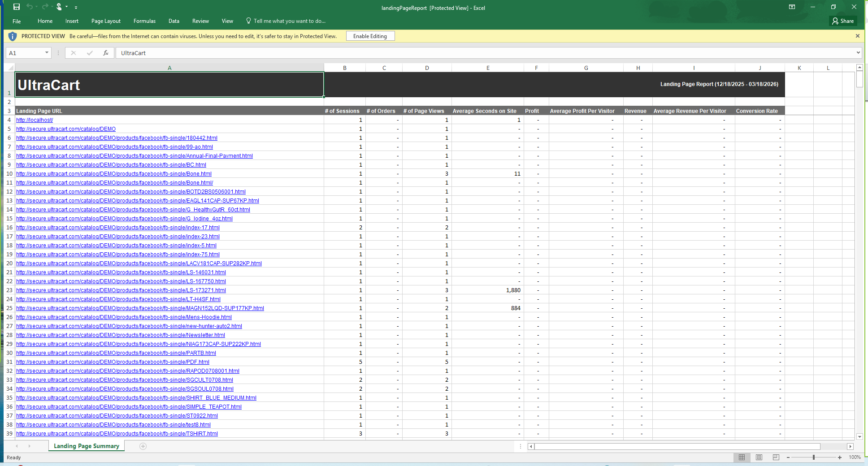Click the 'Landing Page URL' header cell

[x=169, y=111]
